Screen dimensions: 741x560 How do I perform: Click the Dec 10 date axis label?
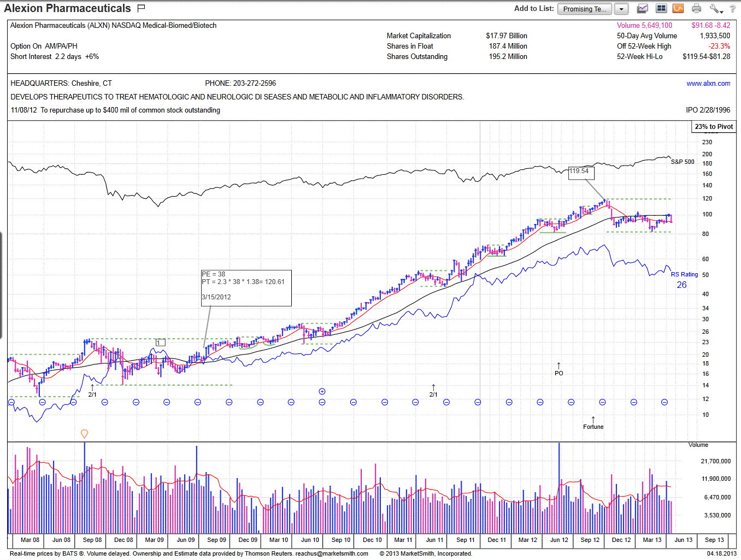click(372, 540)
